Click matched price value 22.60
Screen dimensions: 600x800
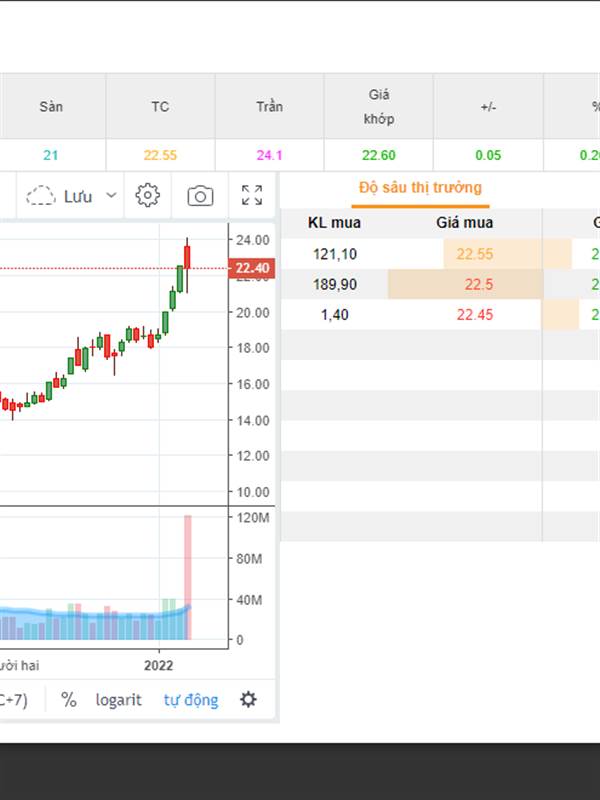click(x=379, y=155)
